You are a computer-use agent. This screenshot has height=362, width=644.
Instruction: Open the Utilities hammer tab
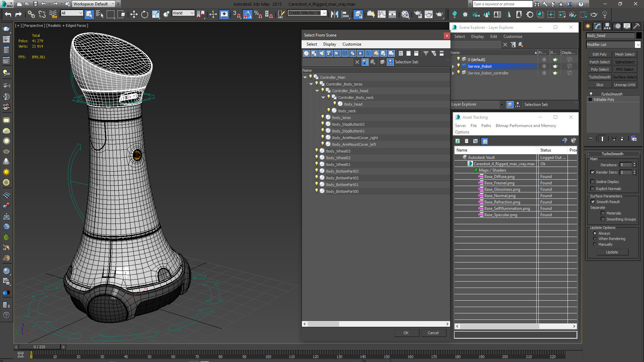point(636,26)
